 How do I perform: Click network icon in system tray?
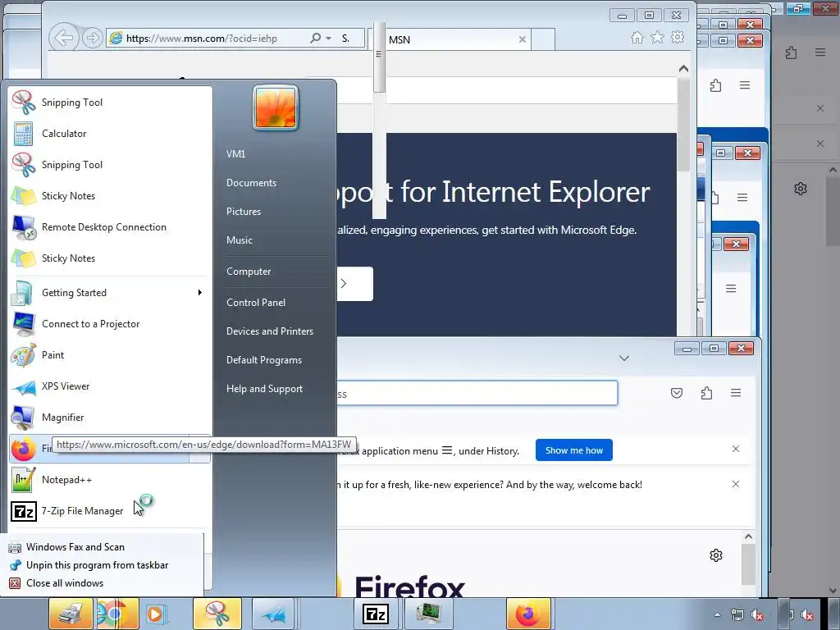click(737, 615)
